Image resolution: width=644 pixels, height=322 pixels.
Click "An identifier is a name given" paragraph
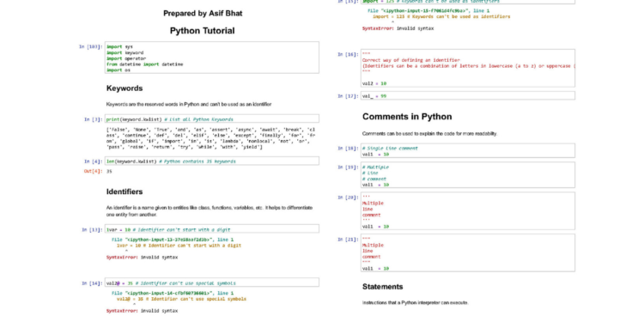click(210, 211)
